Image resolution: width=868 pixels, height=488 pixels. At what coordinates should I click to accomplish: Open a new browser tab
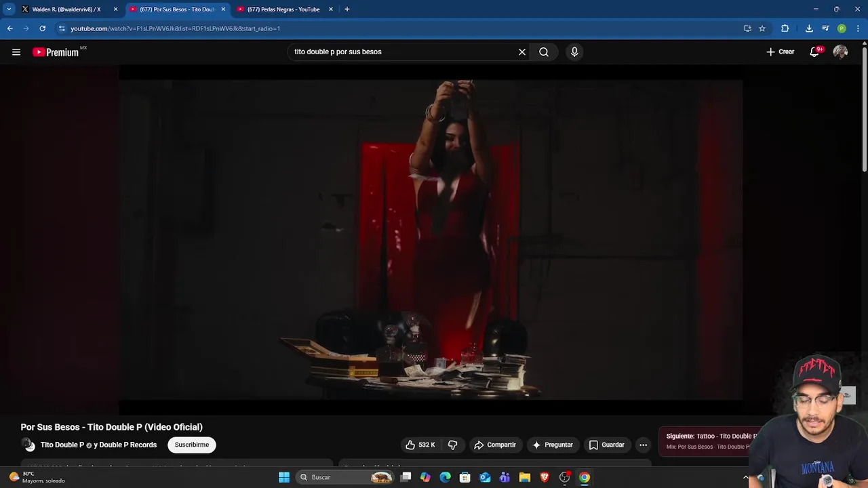347,9
